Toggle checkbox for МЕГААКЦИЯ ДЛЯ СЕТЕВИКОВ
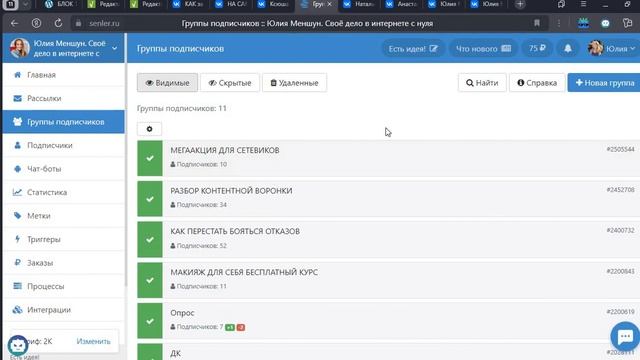Image resolution: width=640 pixels, height=360 pixels. click(150, 158)
